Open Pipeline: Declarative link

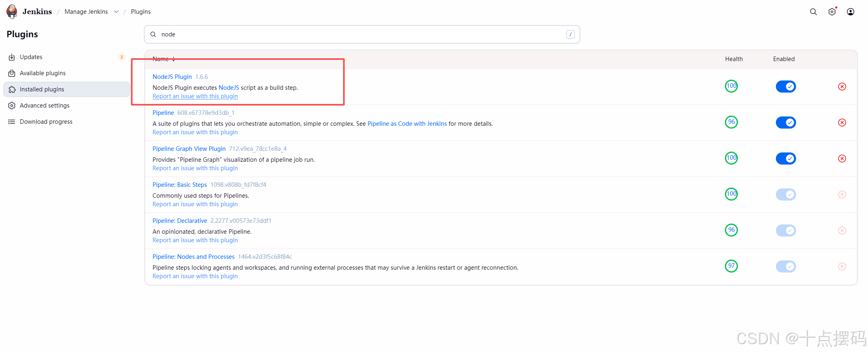(180, 221)
